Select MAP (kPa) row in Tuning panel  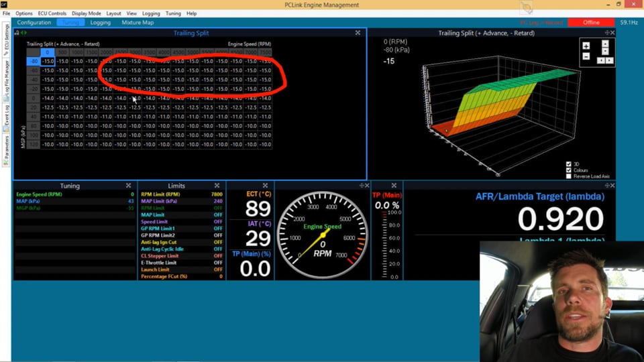(x=75, y=201)
